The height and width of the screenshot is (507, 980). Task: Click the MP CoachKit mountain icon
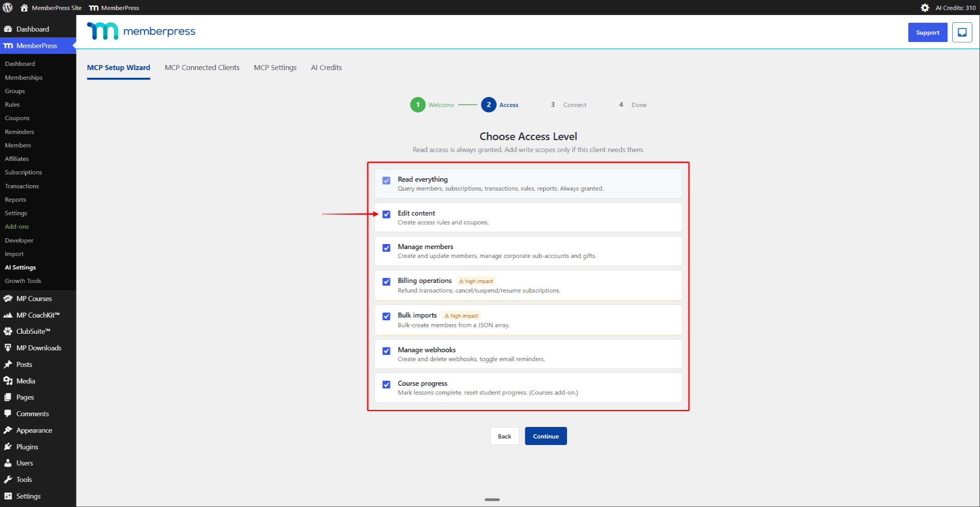pyautogui.click(x=8, y=315)
